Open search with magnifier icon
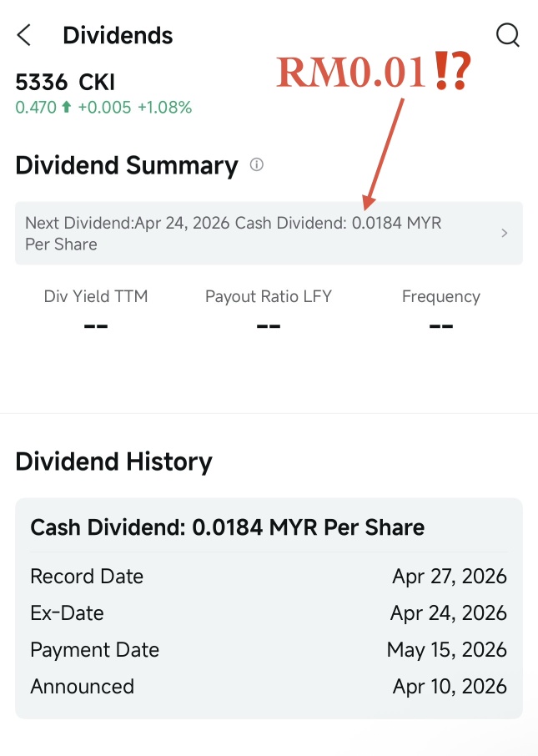The height and width of the screenshot is (756, 538). tap(508, 35)
